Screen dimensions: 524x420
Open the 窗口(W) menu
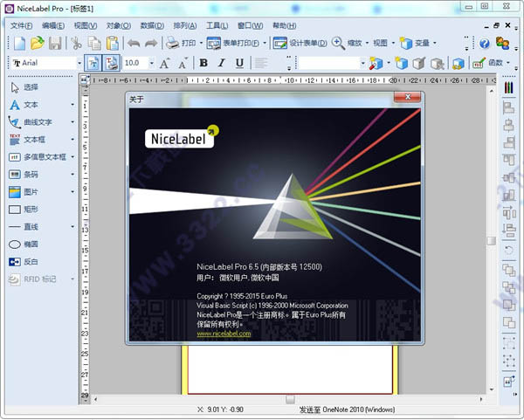coord(250,25)
